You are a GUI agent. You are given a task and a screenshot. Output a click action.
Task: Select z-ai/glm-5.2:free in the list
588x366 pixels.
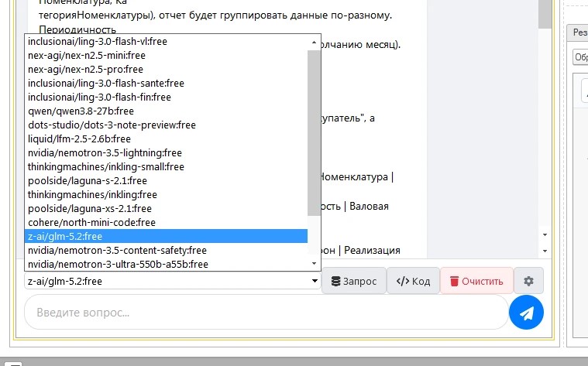click(x=166, y=236)
